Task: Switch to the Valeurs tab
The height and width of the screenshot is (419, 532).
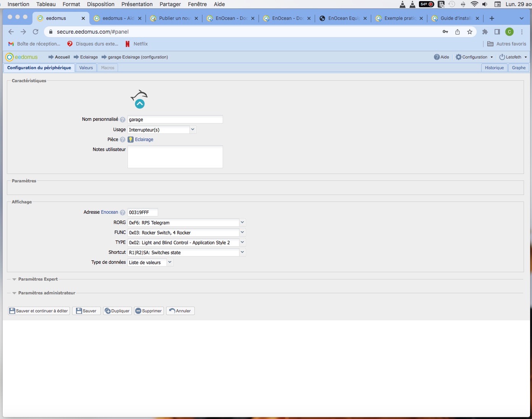Action: (x=86, y=68)
